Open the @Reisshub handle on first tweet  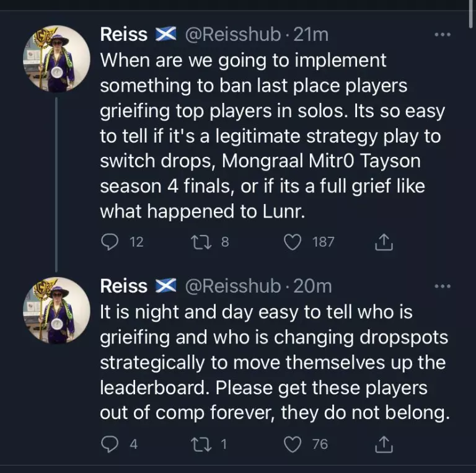(233, 34)
